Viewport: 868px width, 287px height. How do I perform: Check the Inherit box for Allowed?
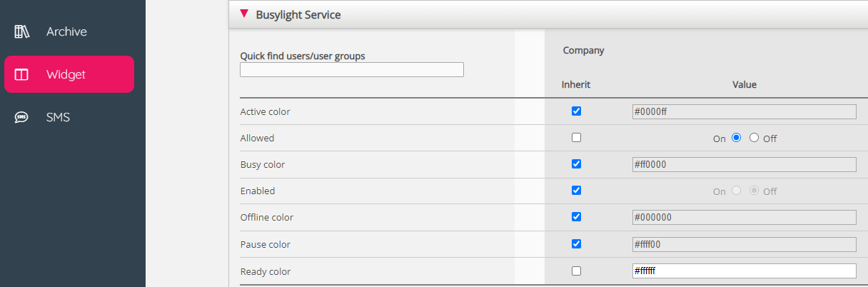tap(576, 138)
